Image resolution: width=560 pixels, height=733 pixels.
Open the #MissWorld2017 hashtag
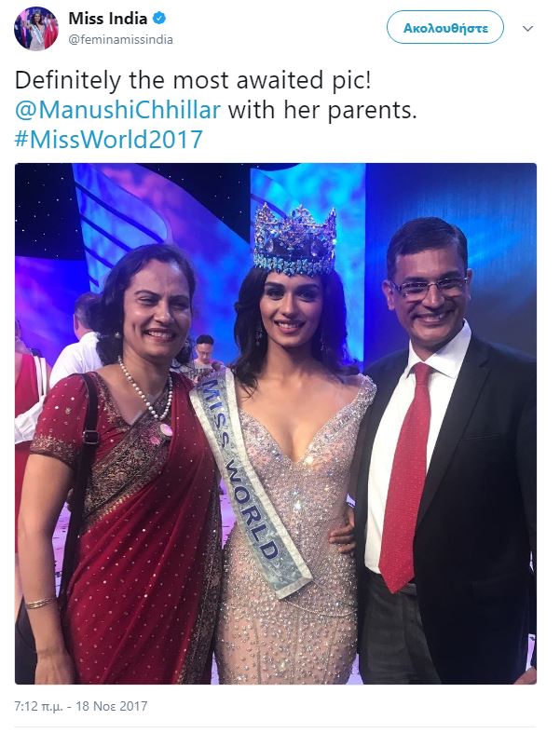click(108, 140)
